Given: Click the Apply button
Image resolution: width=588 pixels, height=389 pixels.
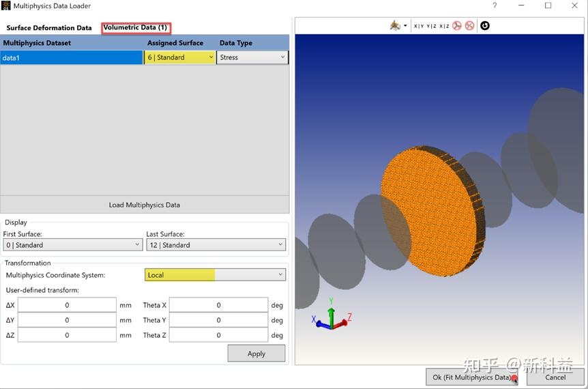Looking at the screenshot, I should [x=256, y=354].
